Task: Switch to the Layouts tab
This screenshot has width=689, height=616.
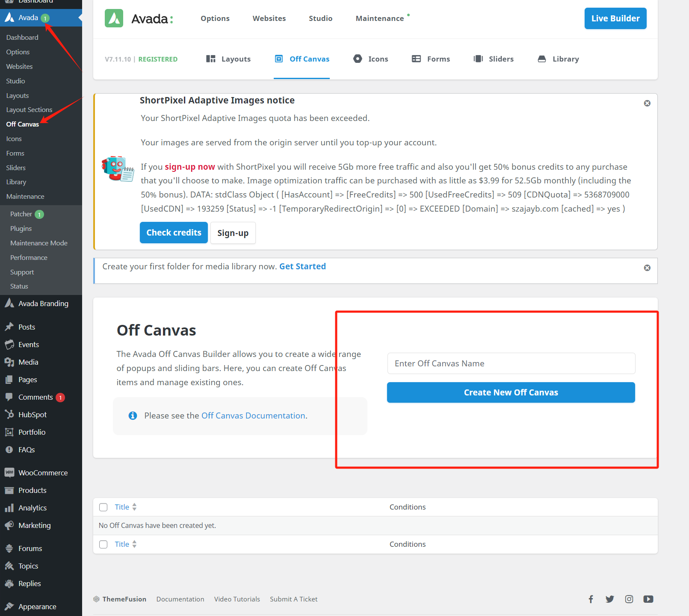Action: coord(236,59)
